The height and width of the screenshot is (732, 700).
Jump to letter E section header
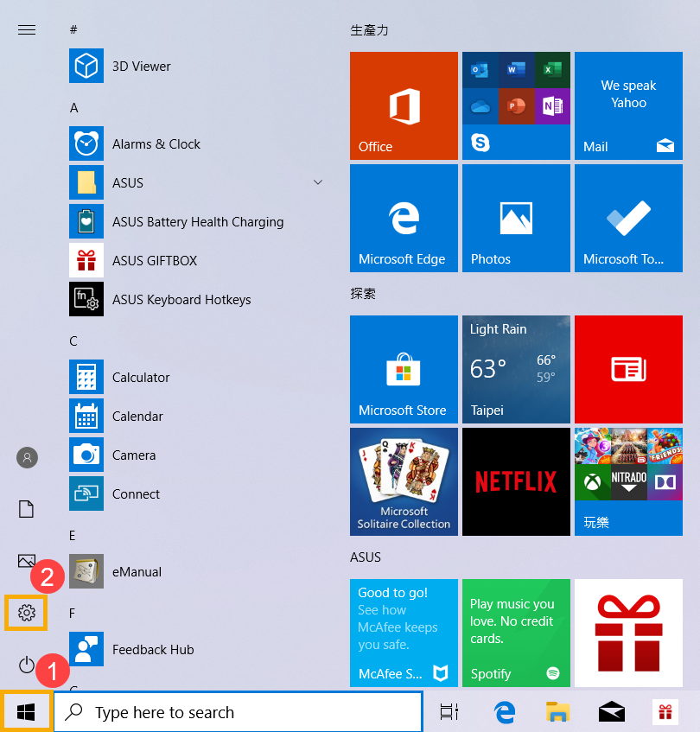click(x=73, y=536)
